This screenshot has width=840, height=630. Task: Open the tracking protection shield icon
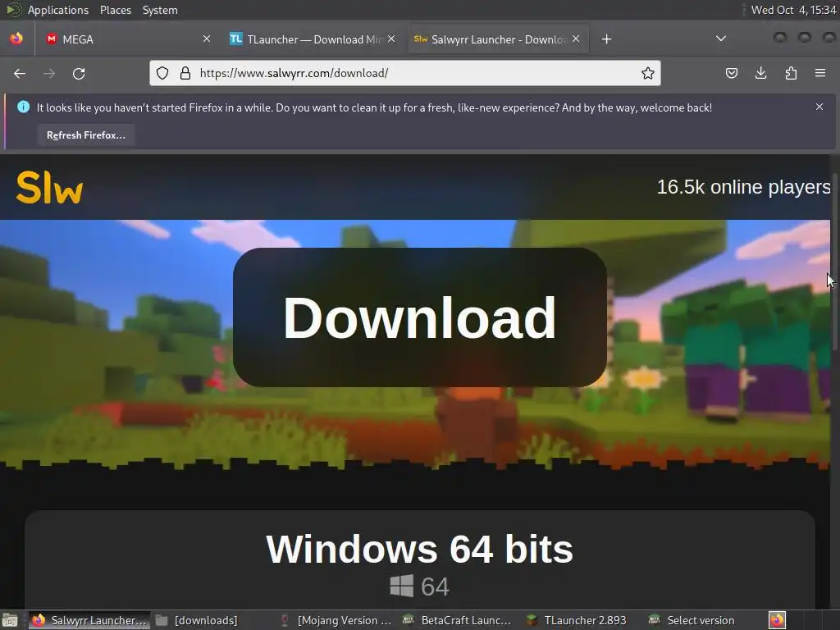coord(163,73)
